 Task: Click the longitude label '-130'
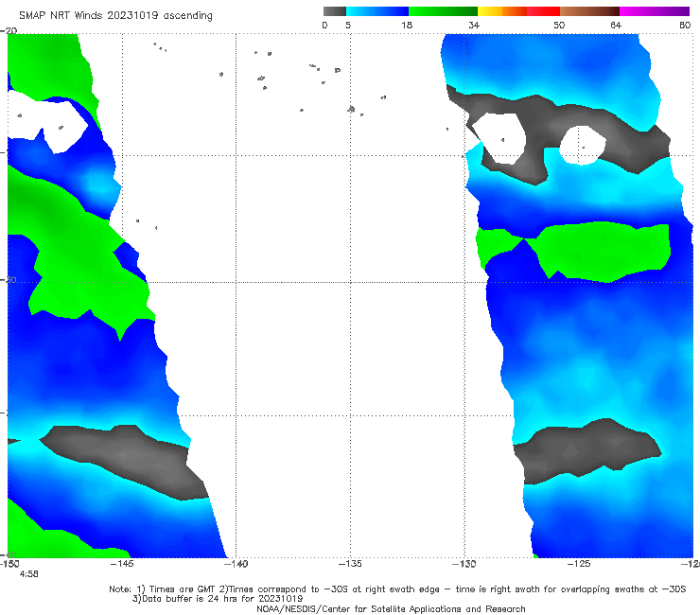coord(464,564)
